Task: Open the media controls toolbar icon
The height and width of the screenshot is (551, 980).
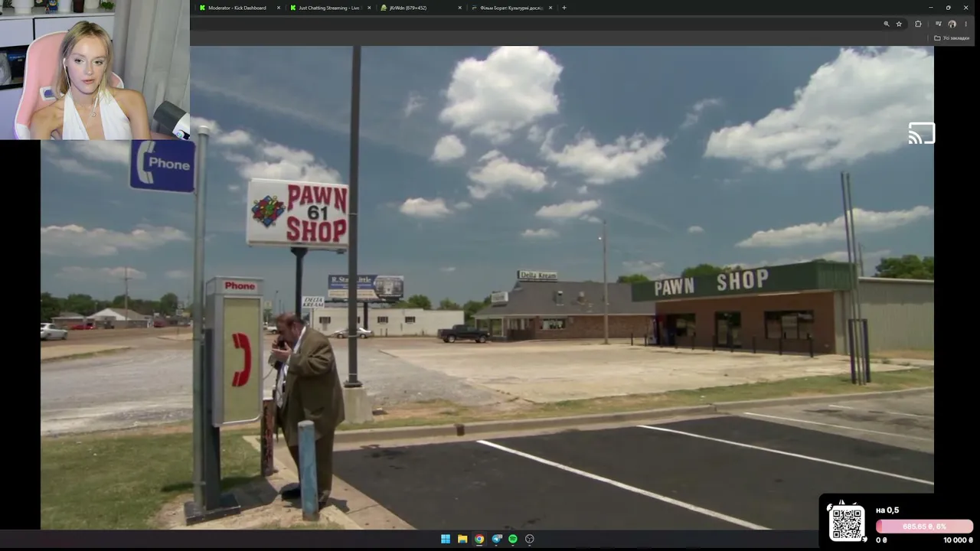Action: point(939,24)
